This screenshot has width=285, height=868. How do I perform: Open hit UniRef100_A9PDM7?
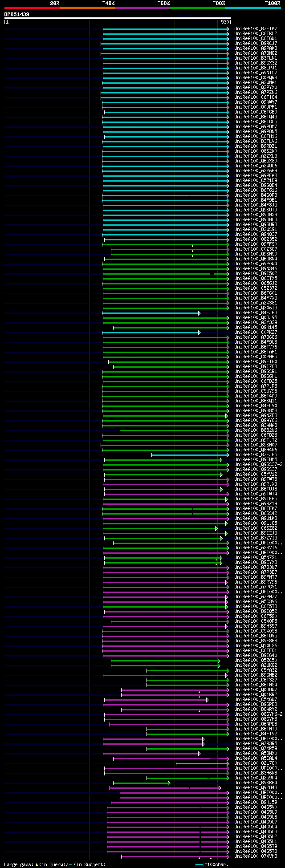(x=256, y=126)
